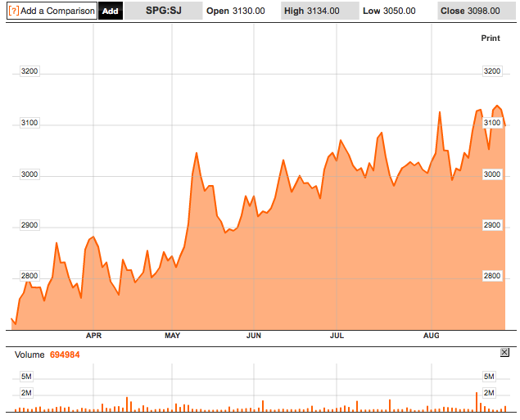Click the Add comparison button

pos(111,11)
